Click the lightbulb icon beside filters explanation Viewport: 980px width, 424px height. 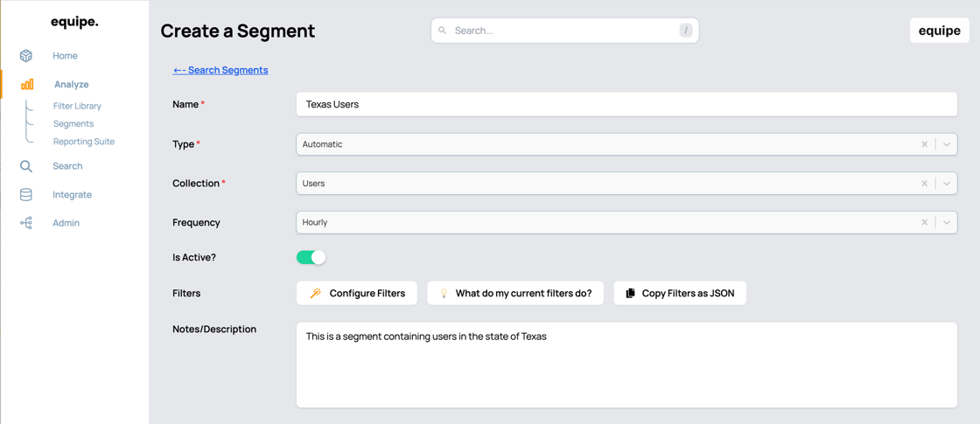444,293
